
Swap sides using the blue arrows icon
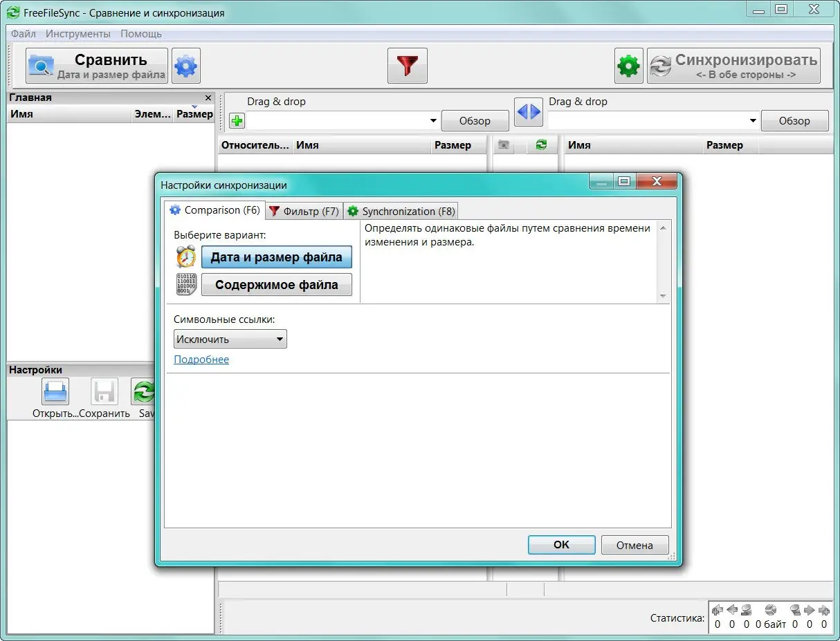tap(529, 111)
